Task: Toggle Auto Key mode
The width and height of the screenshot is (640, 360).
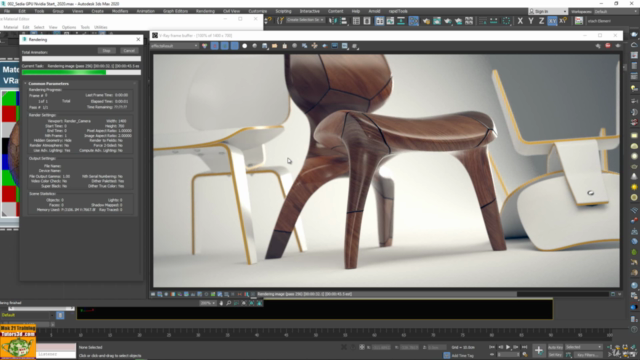Action: click(555, 347)
